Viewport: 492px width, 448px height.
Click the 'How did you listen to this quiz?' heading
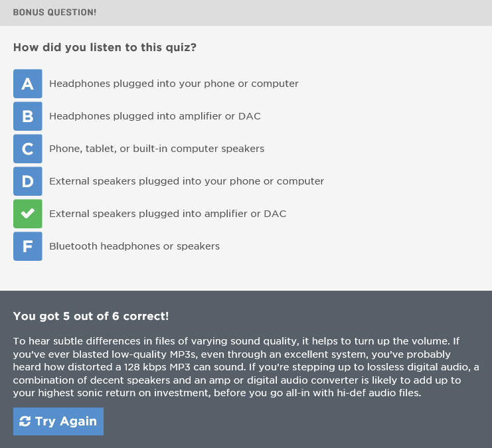(105, 47)
